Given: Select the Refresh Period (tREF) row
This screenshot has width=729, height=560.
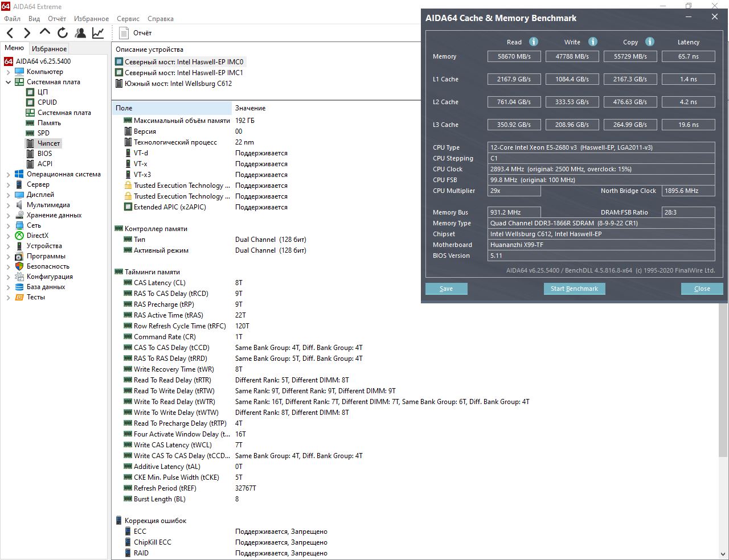Looking at the screenshot, I should tap(415, 488).
